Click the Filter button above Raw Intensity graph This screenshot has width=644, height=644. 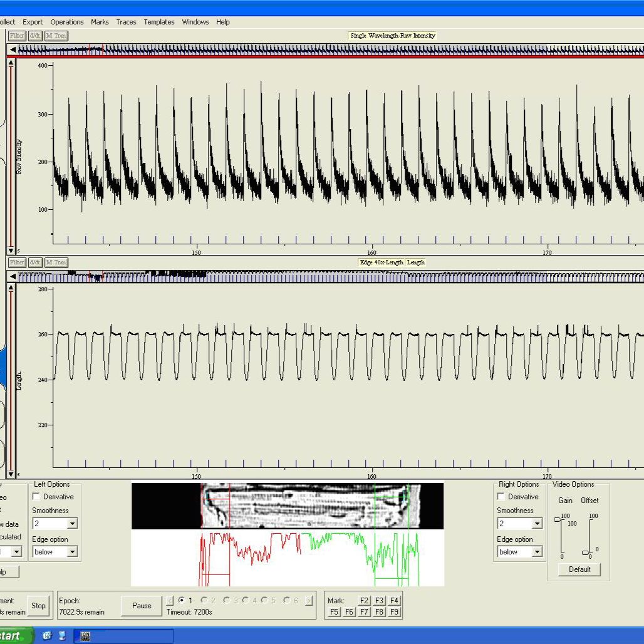coord(17,36)
